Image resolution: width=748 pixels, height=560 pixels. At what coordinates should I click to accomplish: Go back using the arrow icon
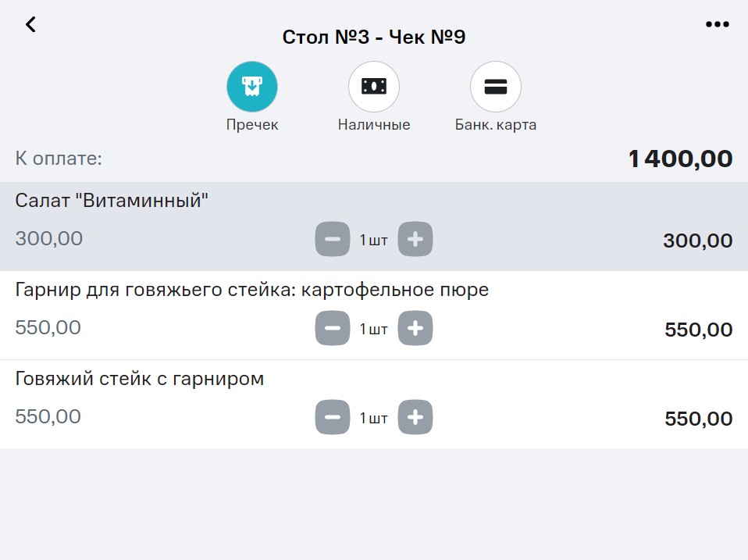[31, 24]
